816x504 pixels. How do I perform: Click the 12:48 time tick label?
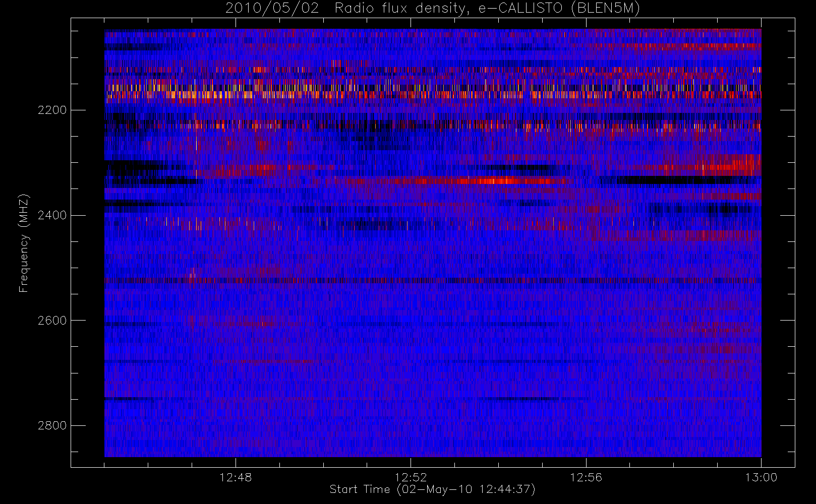236,477
